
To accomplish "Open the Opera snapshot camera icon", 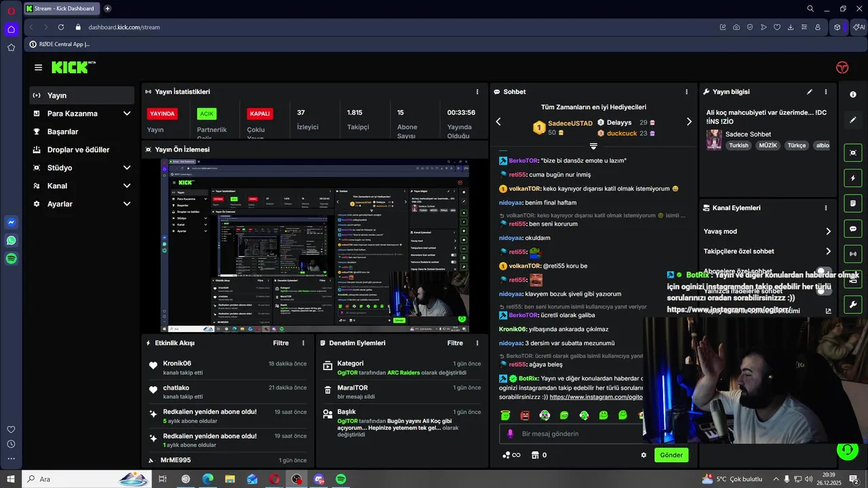I will pyautogui.click(x=736, y=27).
